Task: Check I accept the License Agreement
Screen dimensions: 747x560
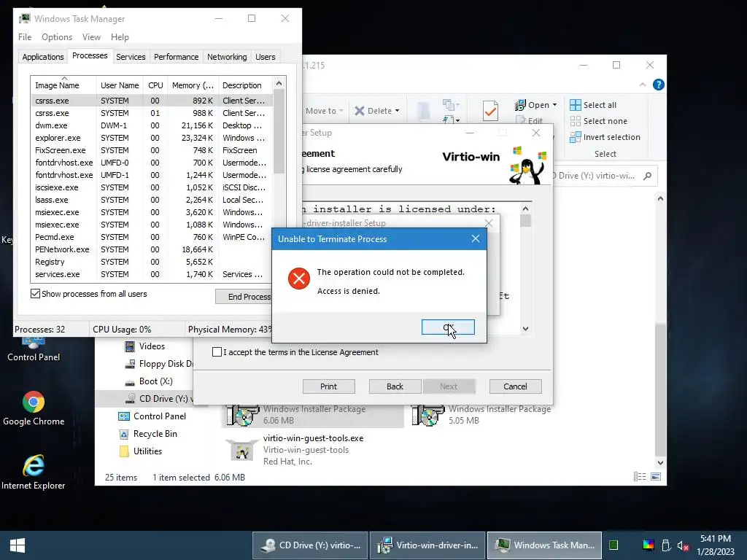Action: pos(217,352)
